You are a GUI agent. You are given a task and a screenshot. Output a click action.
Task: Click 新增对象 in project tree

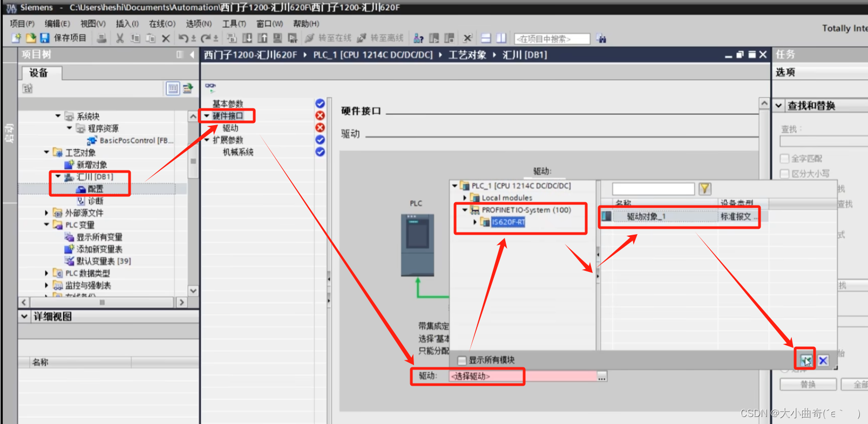86,165
